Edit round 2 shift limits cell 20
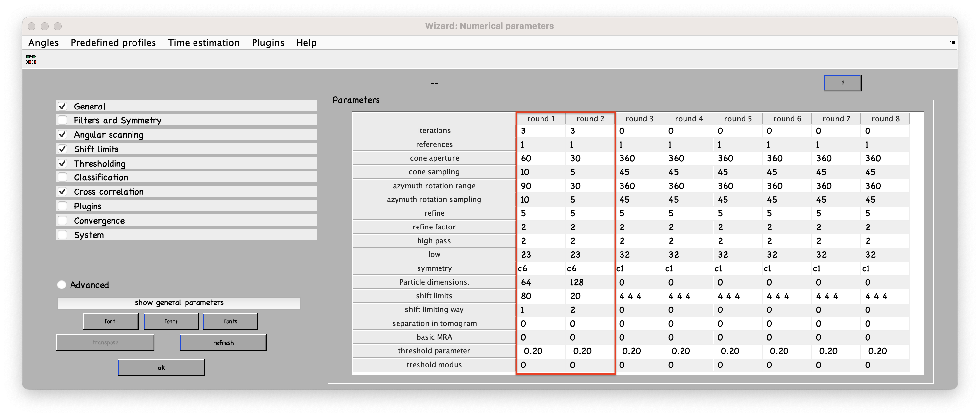This screenshot has height=417, width=980. pyautogui.click(x=590, y=296)
